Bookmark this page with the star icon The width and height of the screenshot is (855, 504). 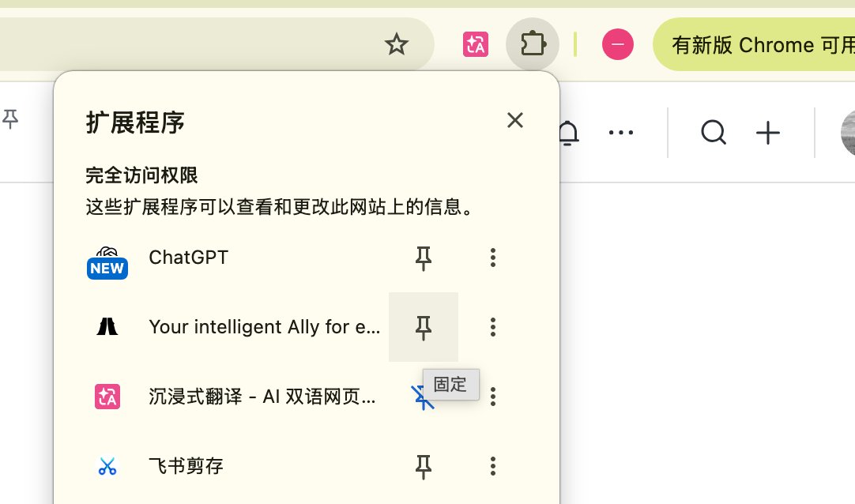tap(397, 44)
